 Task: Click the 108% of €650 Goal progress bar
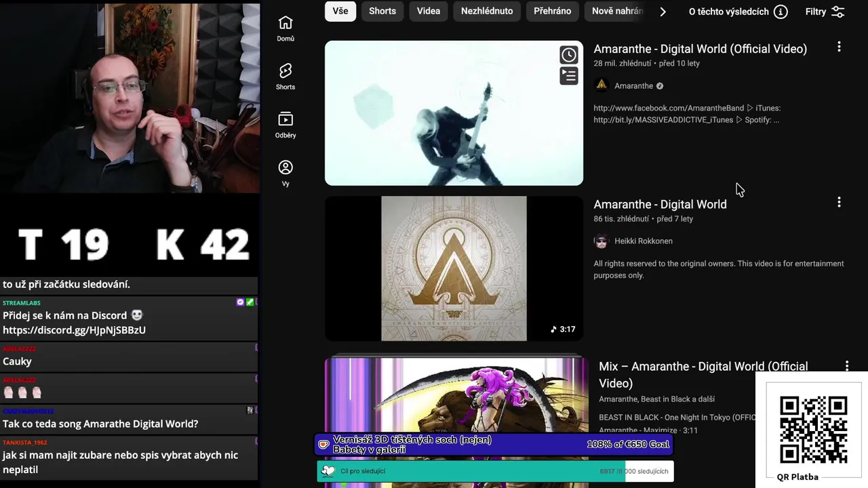click(494, 445)
